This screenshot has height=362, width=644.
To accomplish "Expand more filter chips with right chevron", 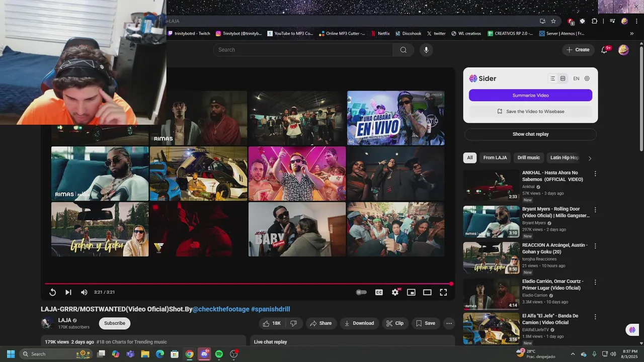I will [590, 158].
